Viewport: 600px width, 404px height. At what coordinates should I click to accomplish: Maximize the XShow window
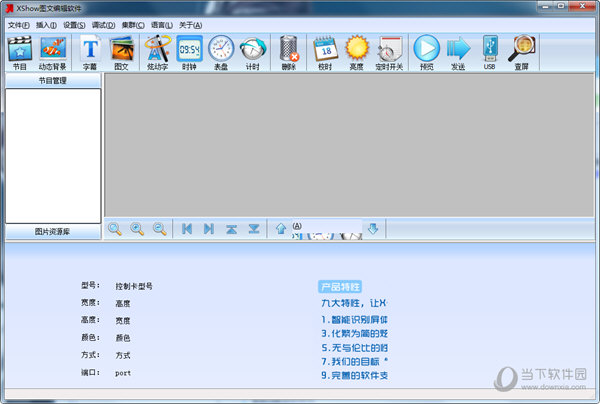(x=561, y=6)
